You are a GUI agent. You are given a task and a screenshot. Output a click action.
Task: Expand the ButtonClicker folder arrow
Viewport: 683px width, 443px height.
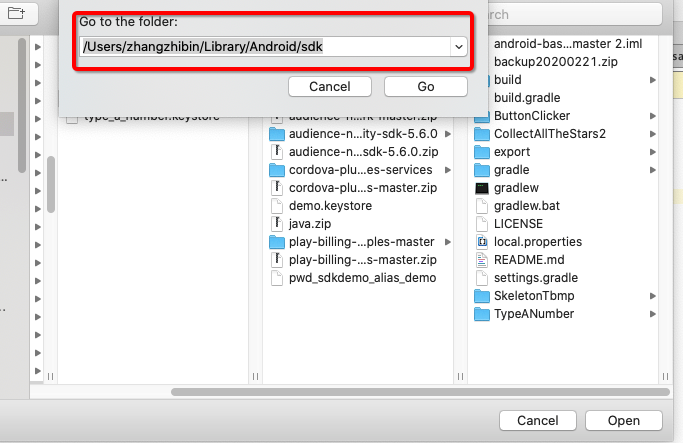click(x=653, y=116)
